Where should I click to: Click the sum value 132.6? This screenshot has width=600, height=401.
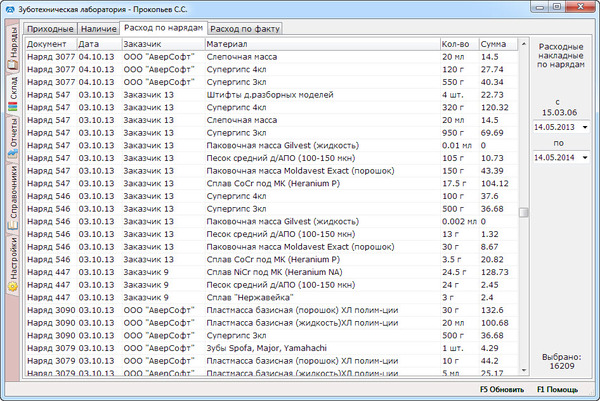click(492, 310)
